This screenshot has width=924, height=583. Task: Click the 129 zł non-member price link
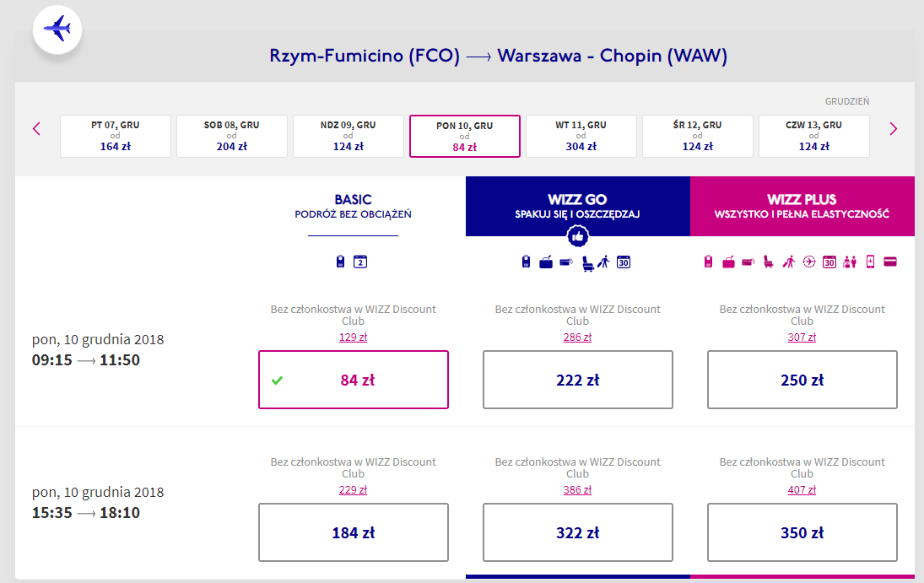point(353,337)
